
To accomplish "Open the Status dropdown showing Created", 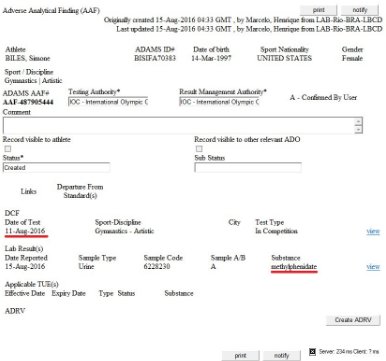I will click(x=56, y=167).
